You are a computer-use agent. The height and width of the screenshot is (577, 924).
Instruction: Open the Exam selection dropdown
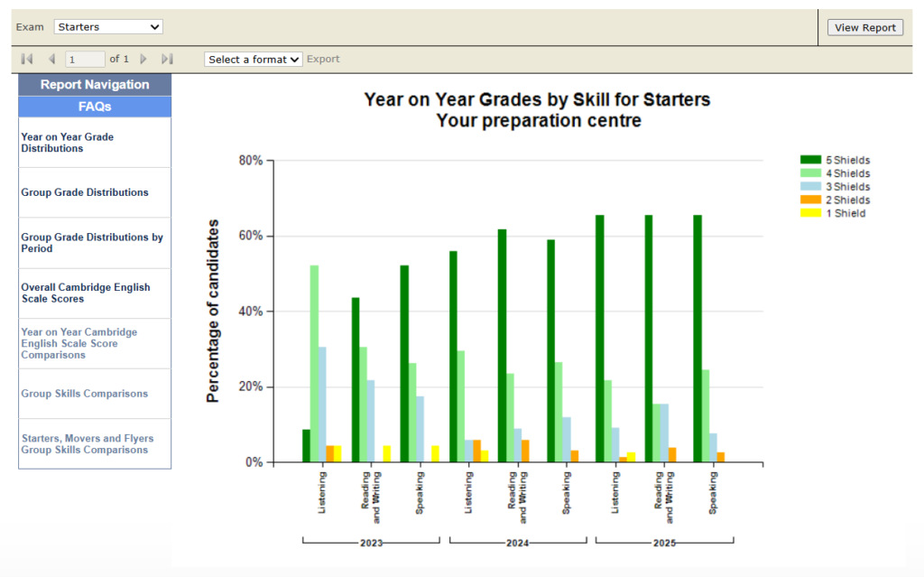pos(107,26)
